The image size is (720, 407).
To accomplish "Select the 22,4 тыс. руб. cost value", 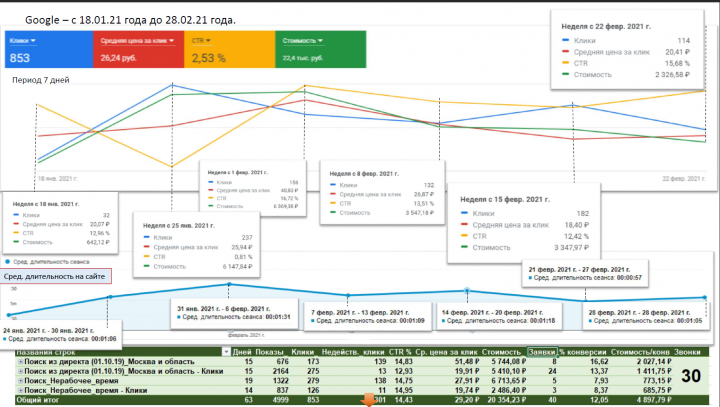I will tap(303, 58).
